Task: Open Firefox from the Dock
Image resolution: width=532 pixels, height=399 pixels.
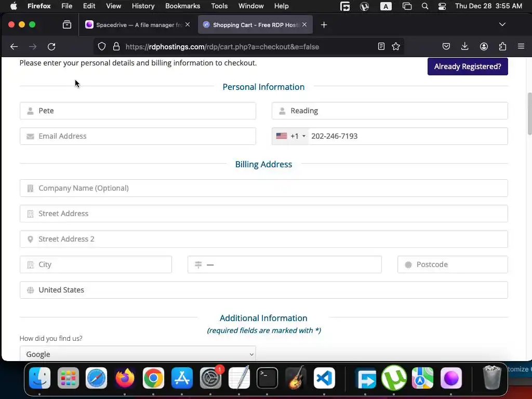Action: (125, 378)
